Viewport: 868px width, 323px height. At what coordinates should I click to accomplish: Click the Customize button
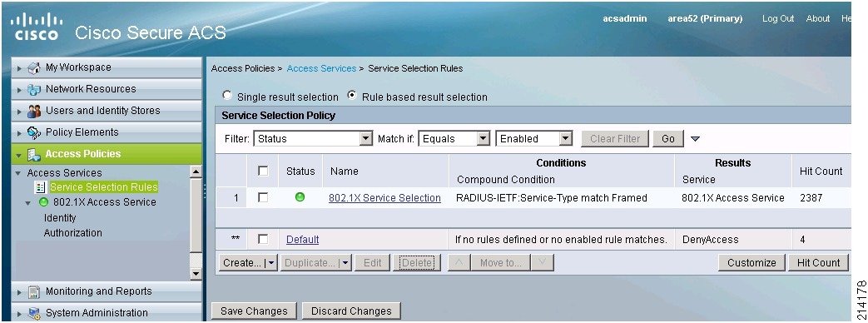point(751,262)
